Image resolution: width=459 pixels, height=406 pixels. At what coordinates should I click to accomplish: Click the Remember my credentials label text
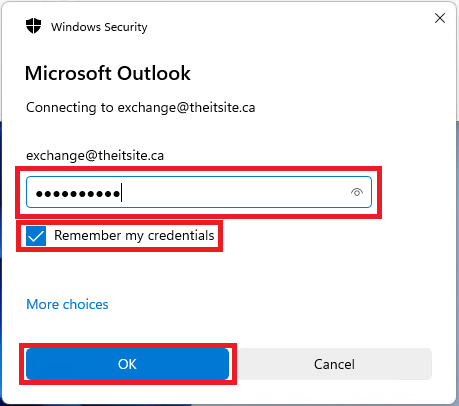click(x=134, y=235)
